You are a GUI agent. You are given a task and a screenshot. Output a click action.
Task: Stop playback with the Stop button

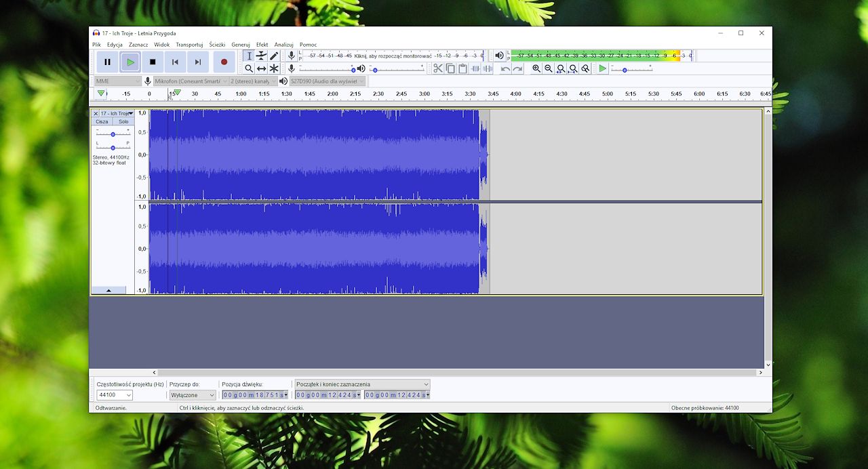153,62
